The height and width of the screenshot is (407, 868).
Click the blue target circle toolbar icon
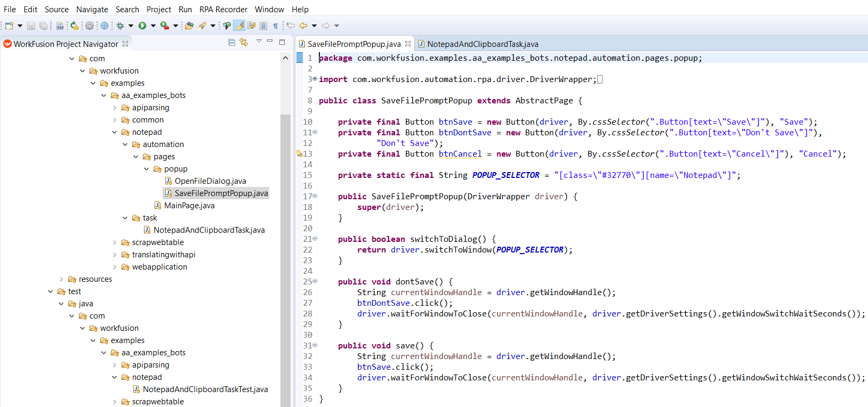tap(105, 26)
